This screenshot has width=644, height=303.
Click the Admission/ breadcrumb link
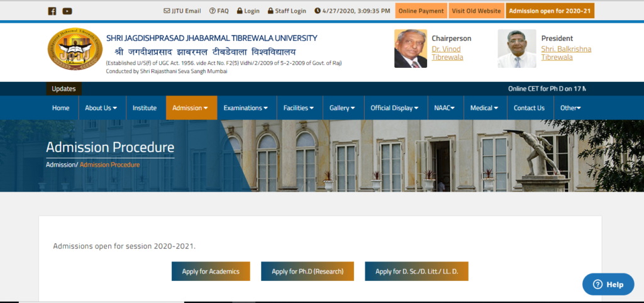(x=62, y=165)
